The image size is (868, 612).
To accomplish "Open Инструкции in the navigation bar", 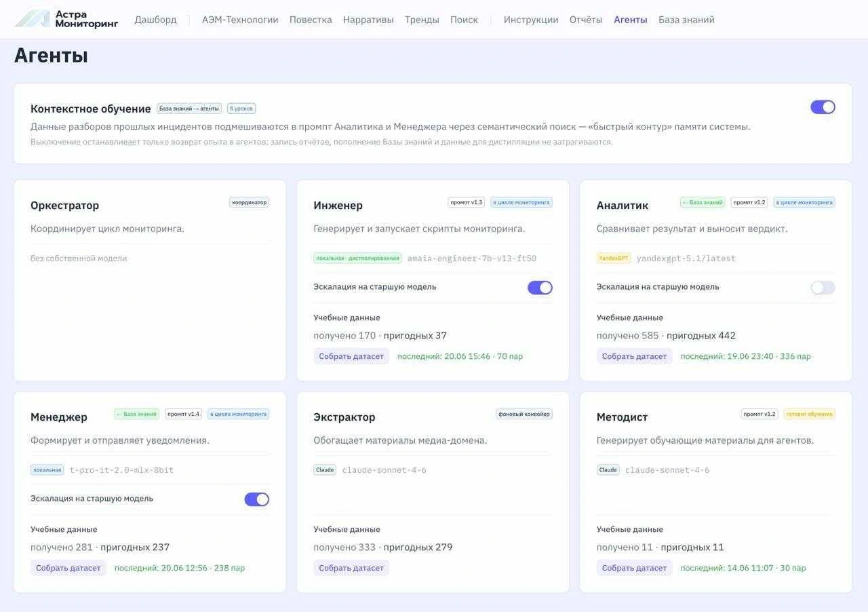I will click(531, 20).
